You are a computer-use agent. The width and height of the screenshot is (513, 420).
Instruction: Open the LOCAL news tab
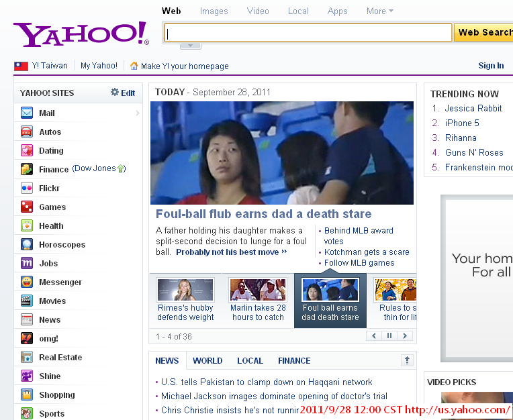tap(250, 360)
